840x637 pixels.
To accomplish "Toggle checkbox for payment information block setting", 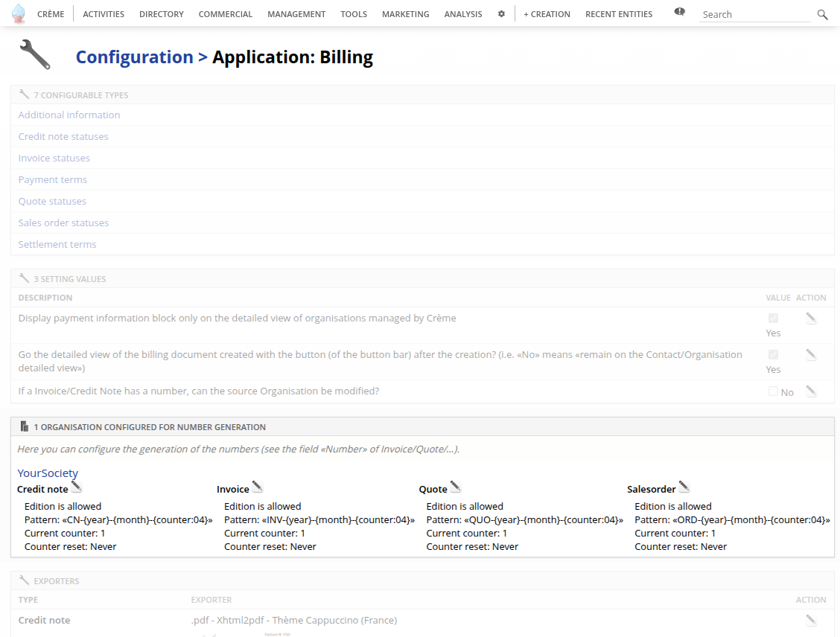I will tap(773, 318).
